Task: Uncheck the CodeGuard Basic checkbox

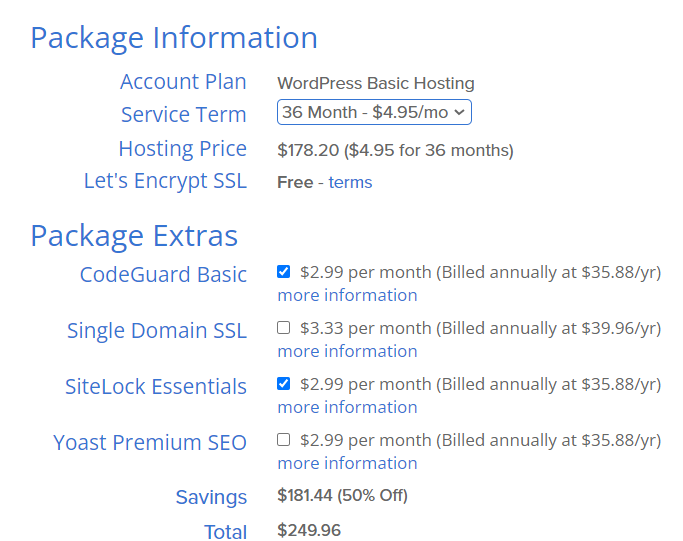Action: pos(284,271)
